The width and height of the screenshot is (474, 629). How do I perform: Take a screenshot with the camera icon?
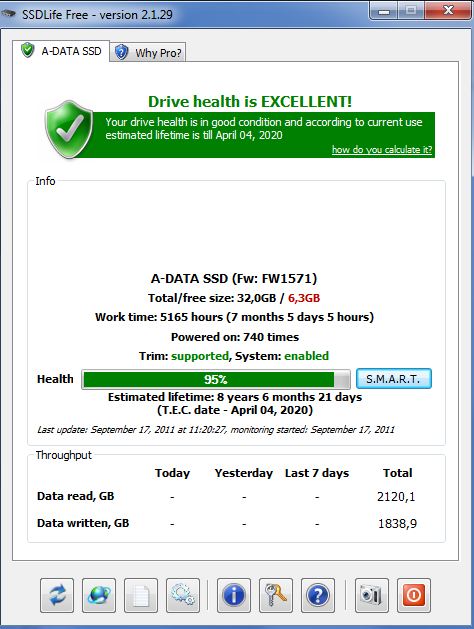point(372,595)
